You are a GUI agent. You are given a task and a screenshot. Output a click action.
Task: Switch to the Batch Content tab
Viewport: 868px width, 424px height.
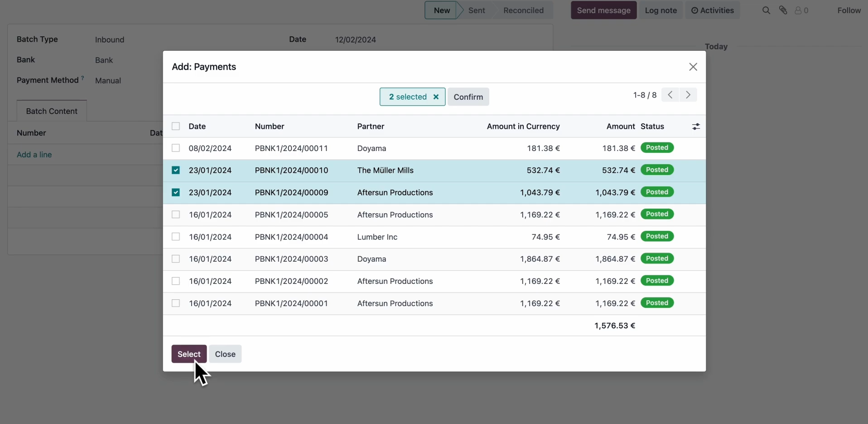point(51,111)
